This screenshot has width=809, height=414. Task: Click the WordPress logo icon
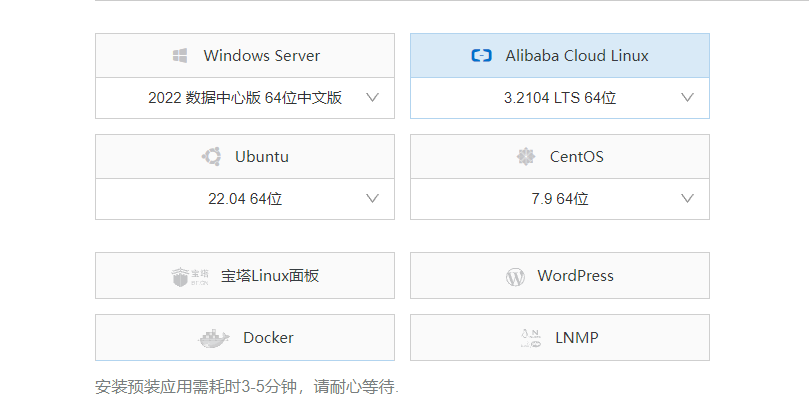515,277
